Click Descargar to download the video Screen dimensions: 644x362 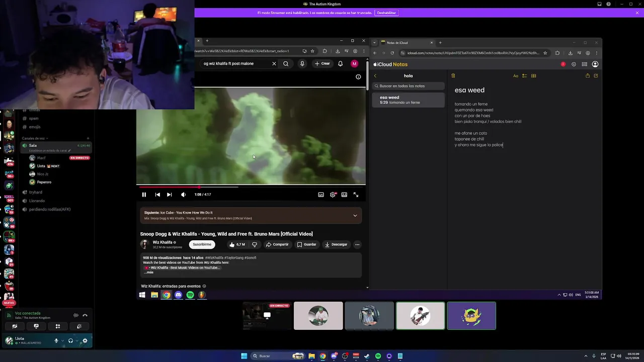pos(336,244)
